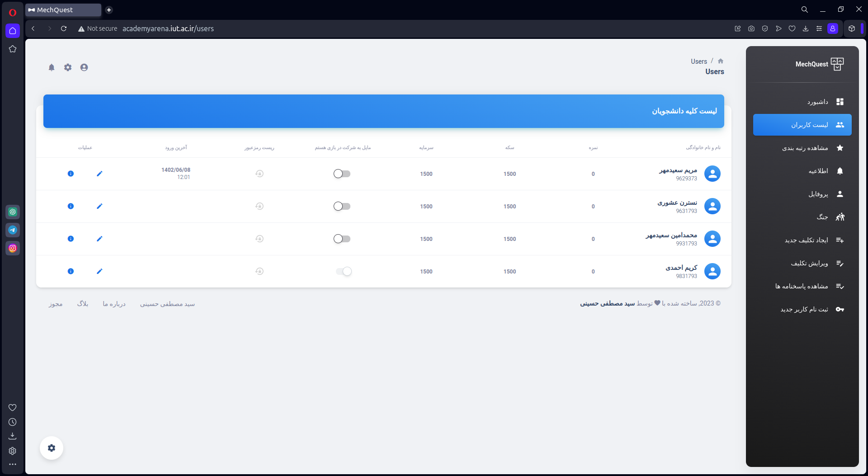Open Opera sidebar downloads icon

[13, 436]
